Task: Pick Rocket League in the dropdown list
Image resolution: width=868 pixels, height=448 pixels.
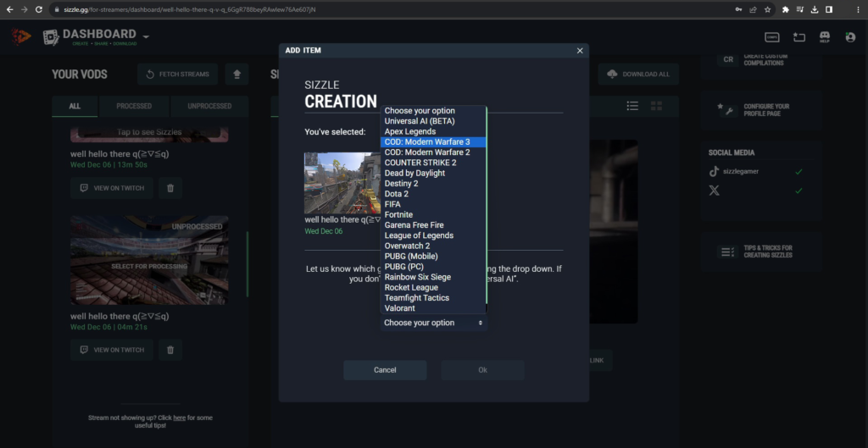Action: coord(411,287)
